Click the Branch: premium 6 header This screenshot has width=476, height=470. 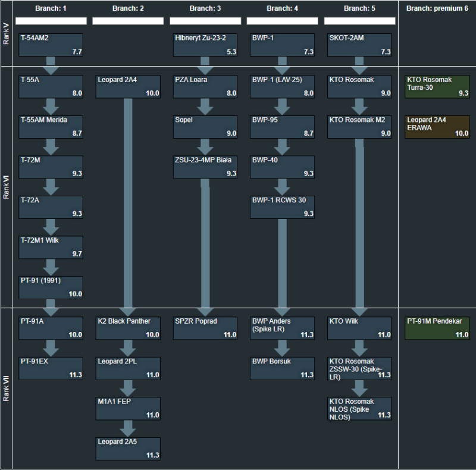tap(437, 8)
